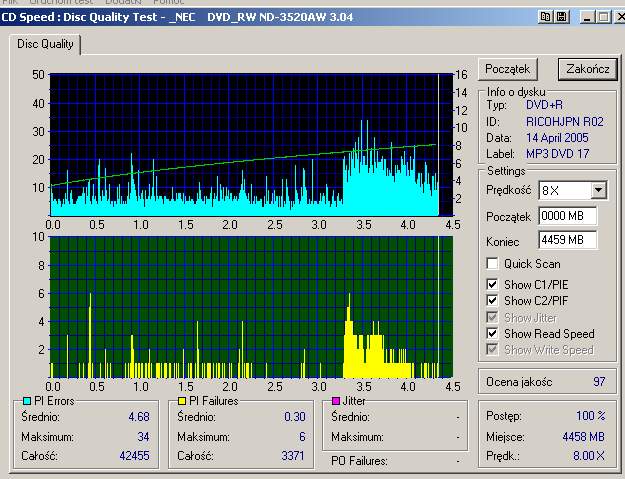Screen dimensions: 625x479
Task: Click the PI Failures graph area
Action: [252, 307]
